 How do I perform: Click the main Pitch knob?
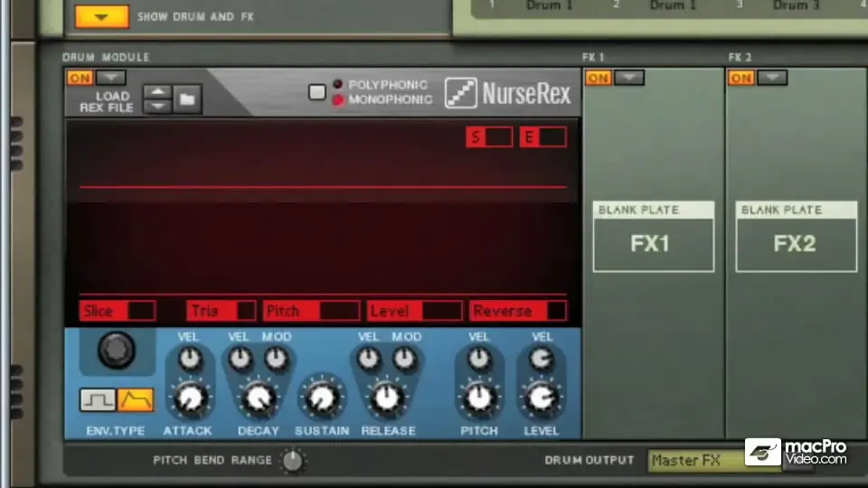pyautogui.click(x=479, y=398)
